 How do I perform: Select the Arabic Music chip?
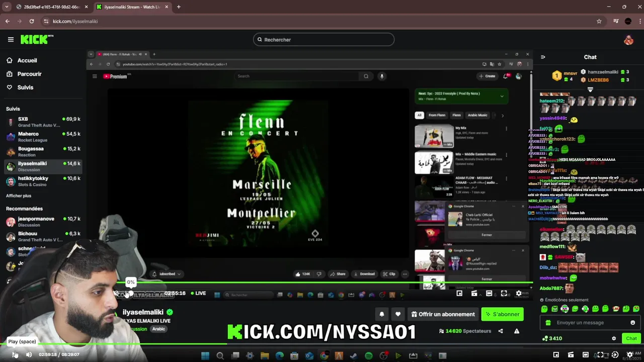pos(477,115)
